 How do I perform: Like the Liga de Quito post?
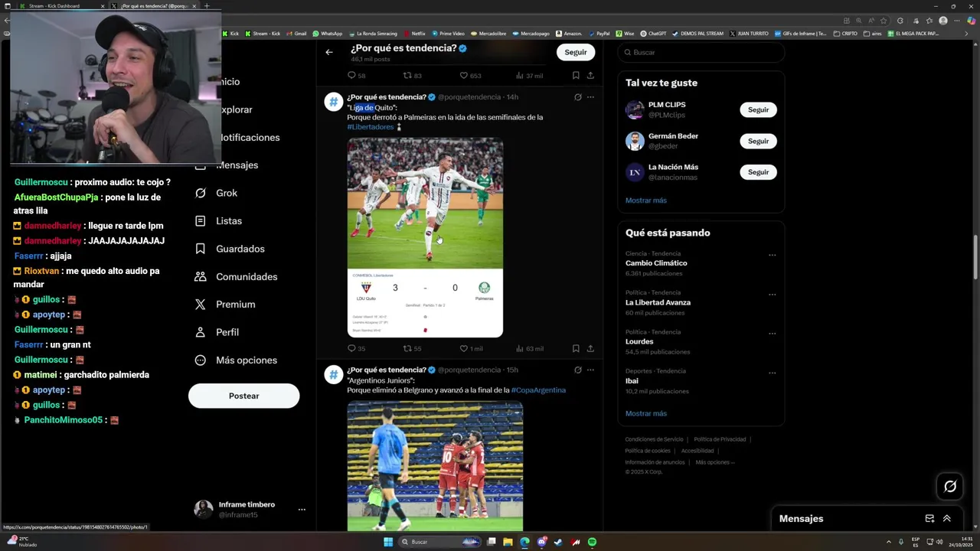click(x=471, y=348)
